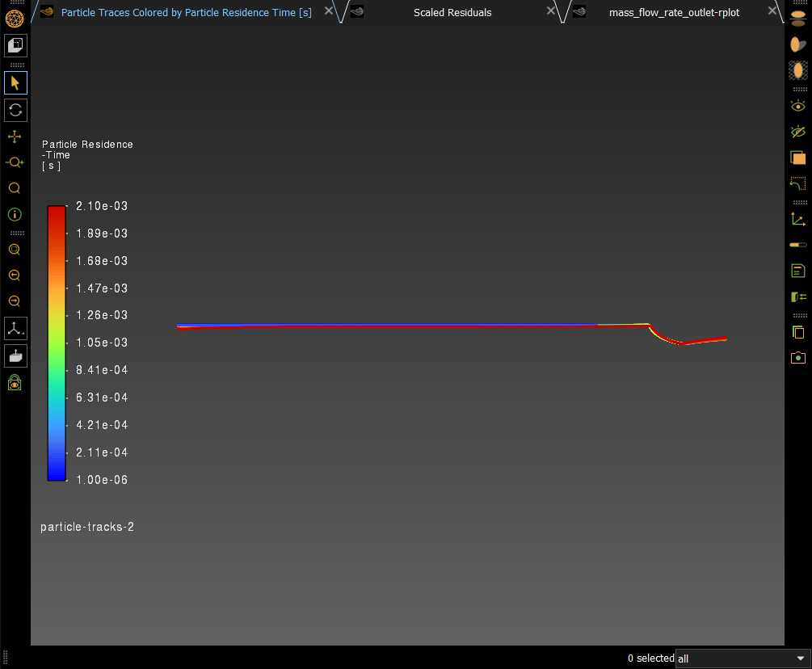812x669 pixels.
Task: Activate the rotate view tool
Action: (x=15, y=110)
